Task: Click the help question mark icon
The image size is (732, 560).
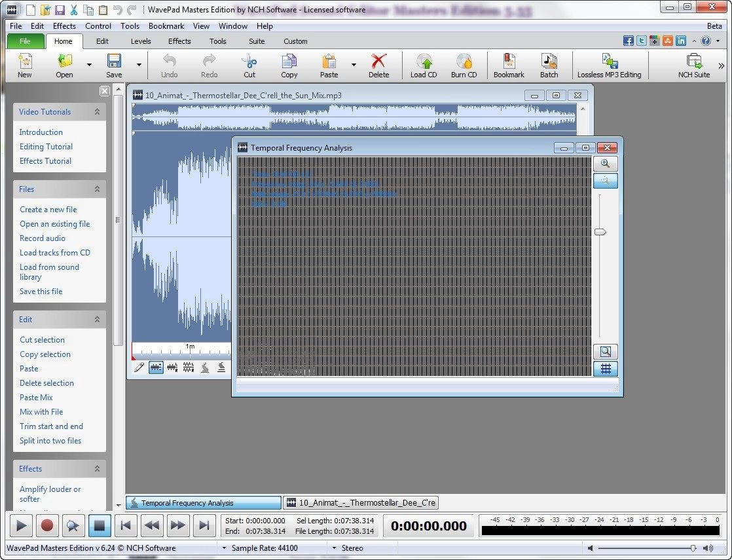Action: (706, 41)
